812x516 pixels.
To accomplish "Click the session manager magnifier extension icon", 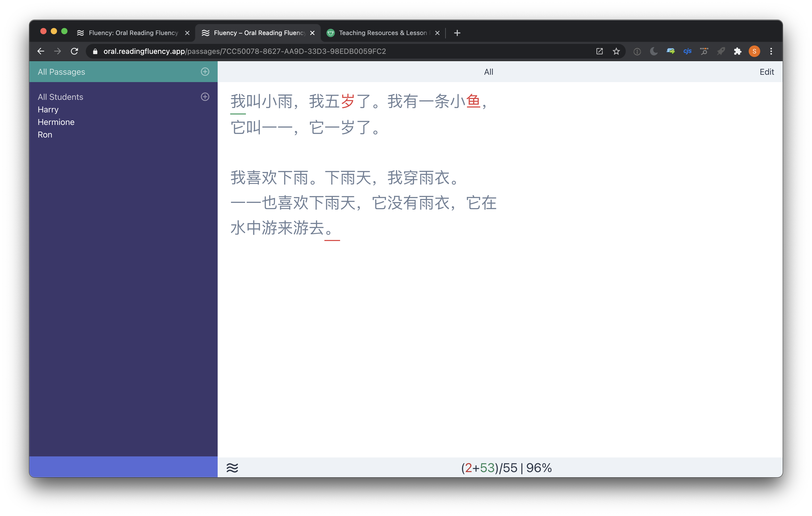I will point(704,51).
